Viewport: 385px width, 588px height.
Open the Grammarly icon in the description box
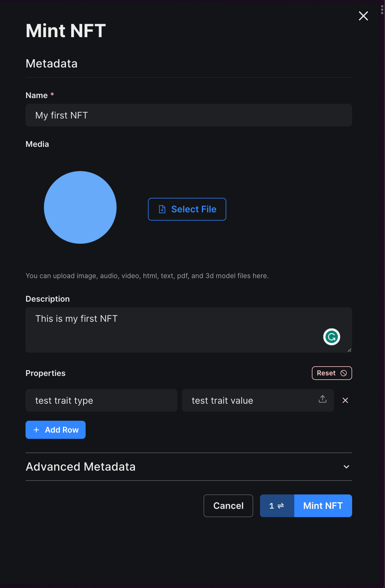[331, 337]
